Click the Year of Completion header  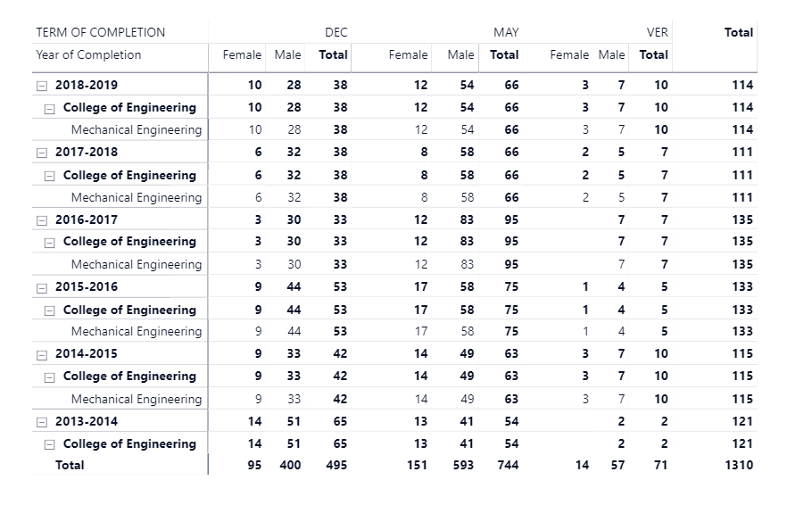tap(88, 55)
